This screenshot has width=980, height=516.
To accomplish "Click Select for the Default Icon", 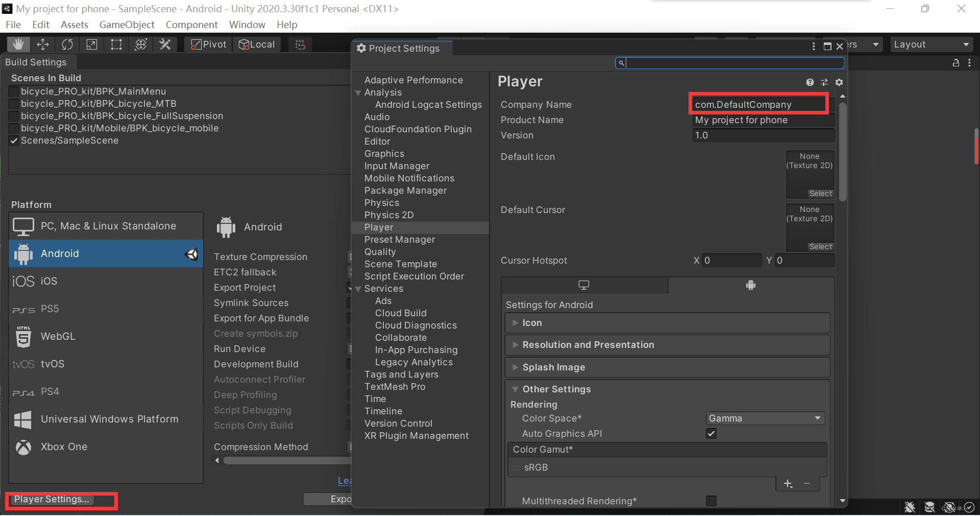I will pyautogui.click(x=820, y=194).
